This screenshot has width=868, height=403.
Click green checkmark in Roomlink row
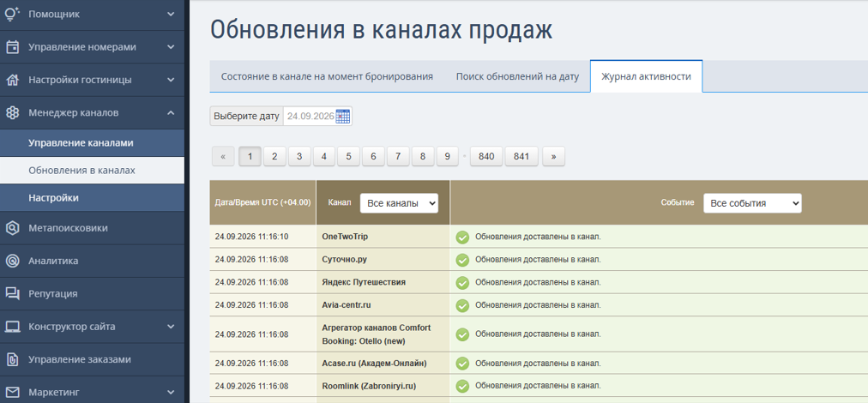[x=462, y=386]
